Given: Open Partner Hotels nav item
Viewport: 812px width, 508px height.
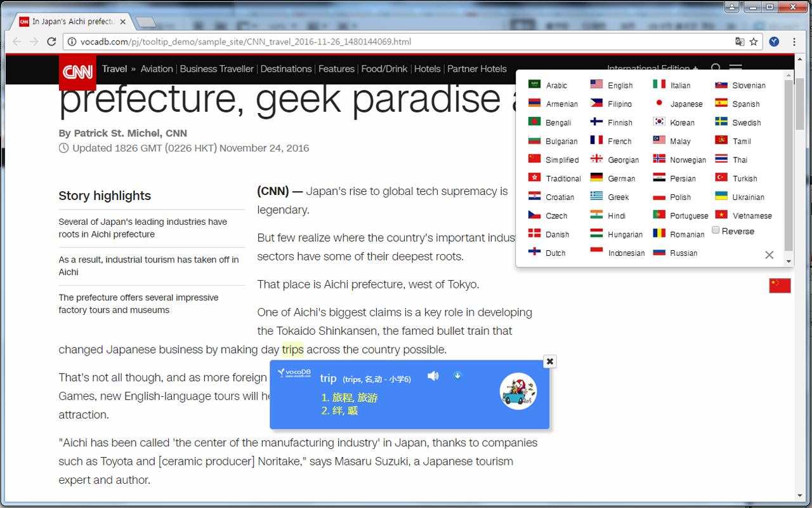Looking at the screenshot, I should point(477,69).
